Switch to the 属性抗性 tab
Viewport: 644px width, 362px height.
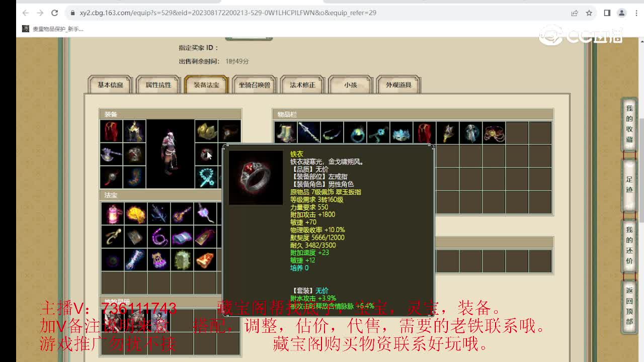tap(158, 85)
